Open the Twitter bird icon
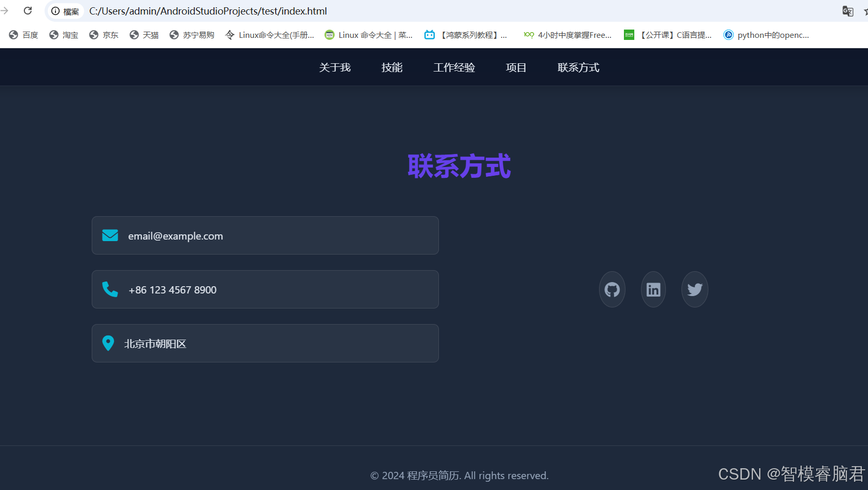The image size is (868, 490). pos(694,289)
